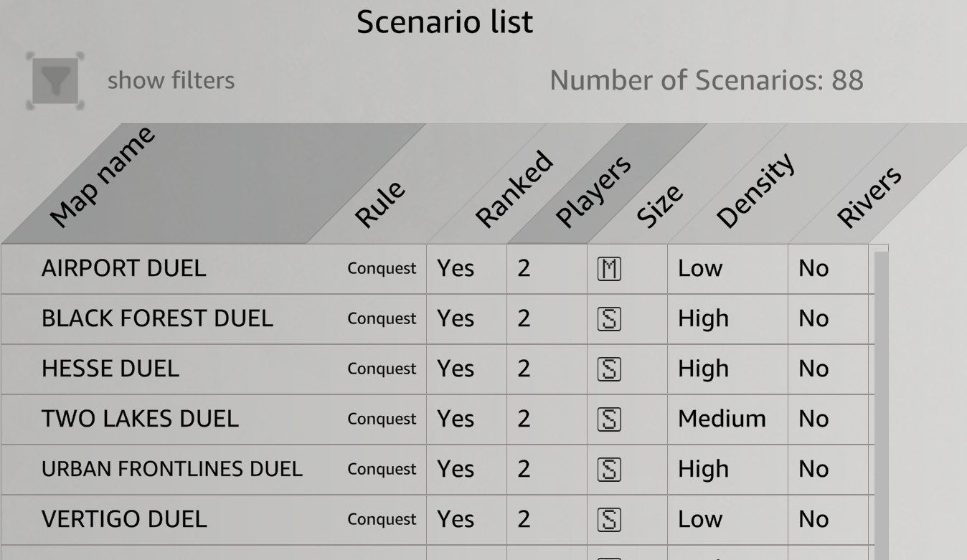Screen dimensions: 967x560
Task: Click the M size icon for Airport Duel
Action: click(x=609, y=269)
